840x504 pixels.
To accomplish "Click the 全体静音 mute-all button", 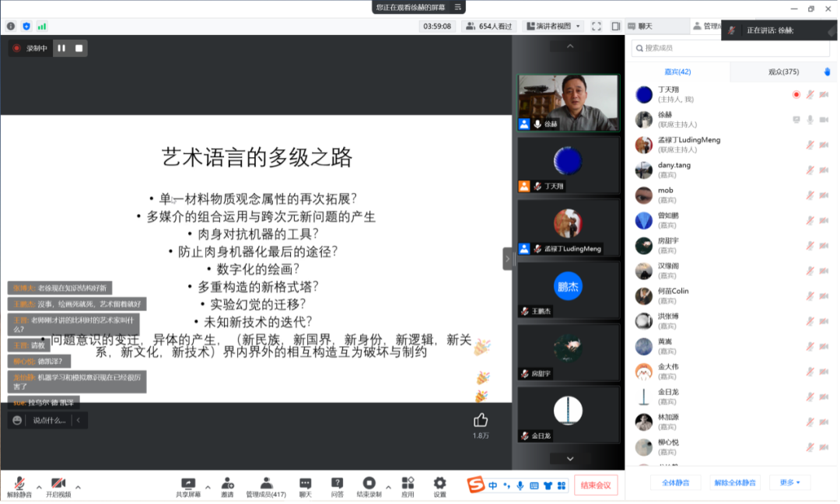I will tap(676, 482).
